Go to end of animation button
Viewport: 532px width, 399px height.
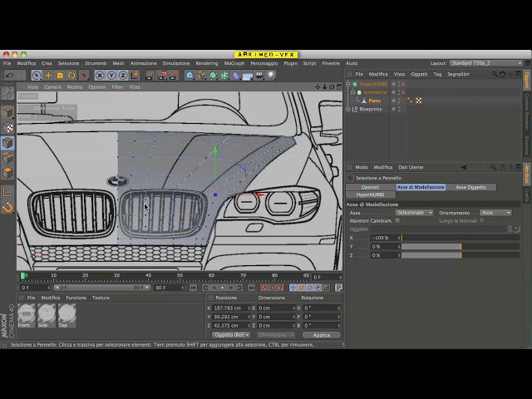[x=251, y=288]
